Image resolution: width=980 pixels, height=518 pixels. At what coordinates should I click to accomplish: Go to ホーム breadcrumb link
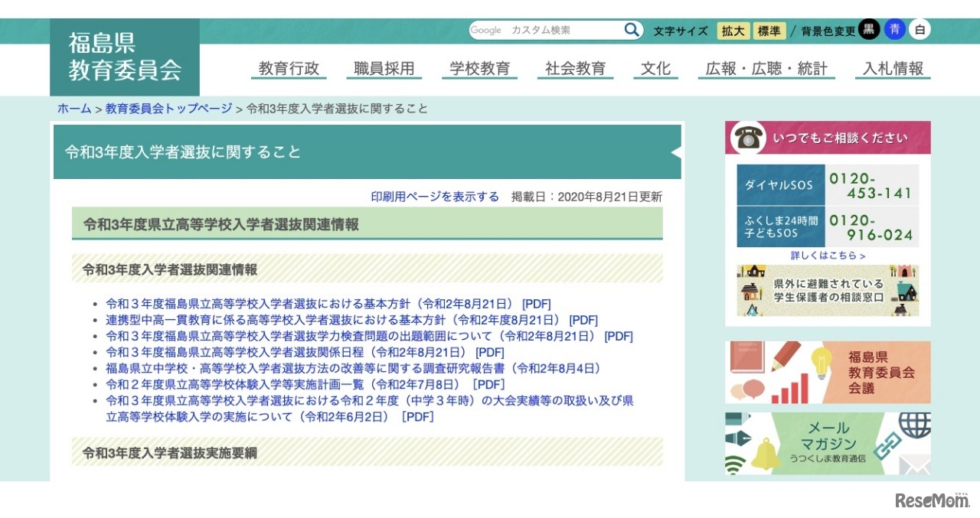(x=74, y=109)
